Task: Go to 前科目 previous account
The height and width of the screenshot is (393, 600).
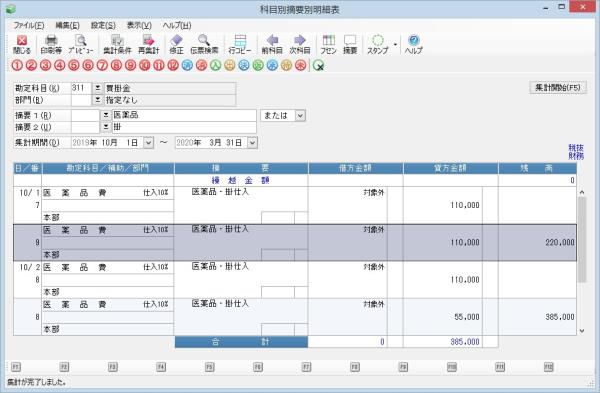Action: (x=272, y=44)
